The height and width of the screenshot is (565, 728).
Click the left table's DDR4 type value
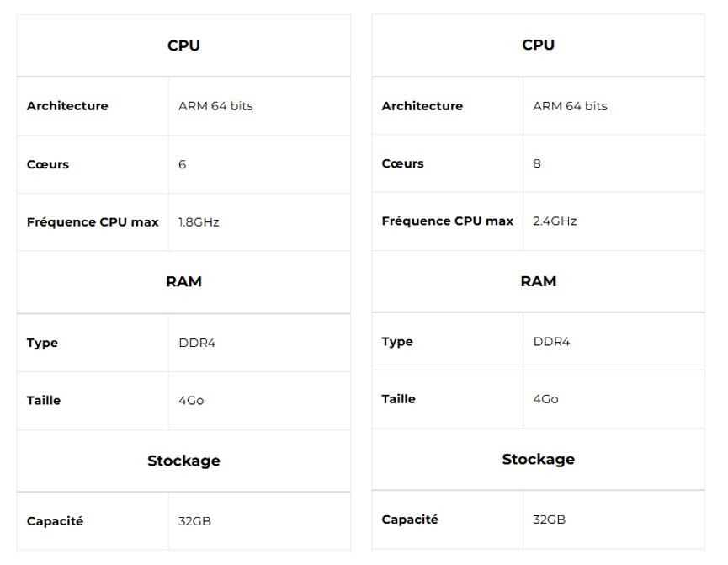pyautogui.click(x=197, y=343)
